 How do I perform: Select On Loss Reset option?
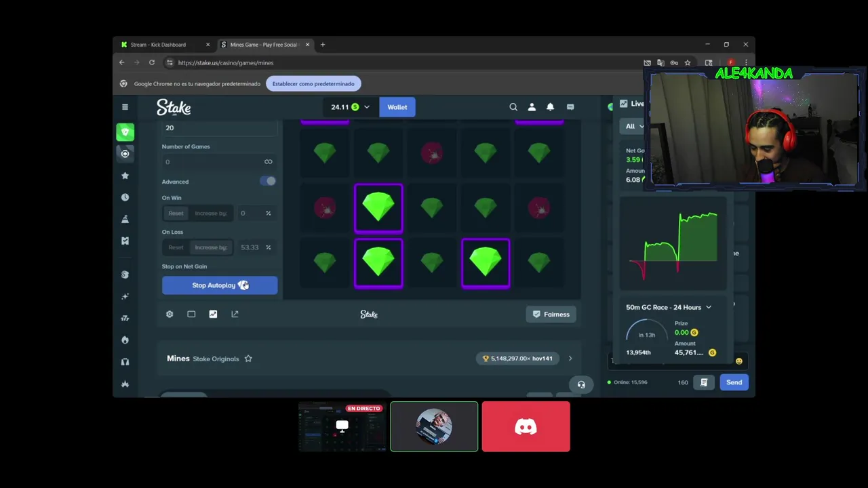[176, 247]
